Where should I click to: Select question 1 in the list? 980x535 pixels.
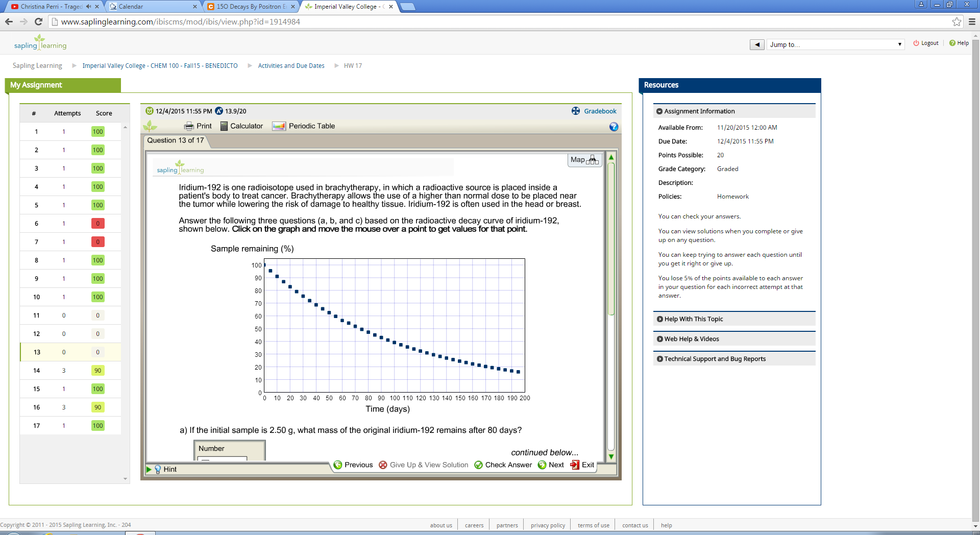[x=70, y=132]
